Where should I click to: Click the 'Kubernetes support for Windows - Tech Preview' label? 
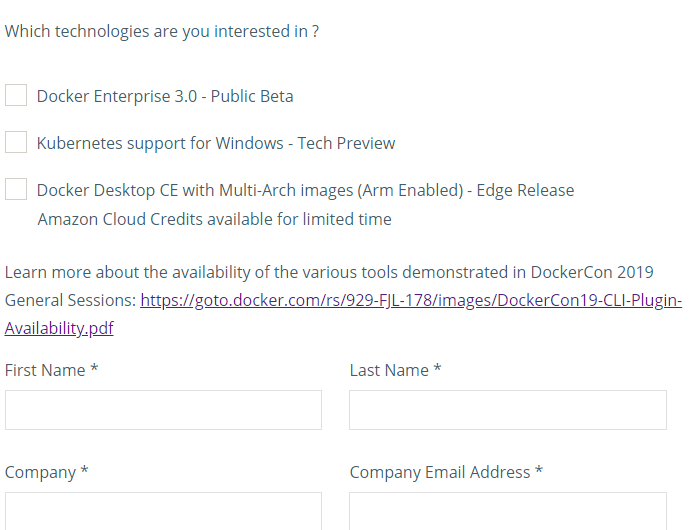pos(216,144)
